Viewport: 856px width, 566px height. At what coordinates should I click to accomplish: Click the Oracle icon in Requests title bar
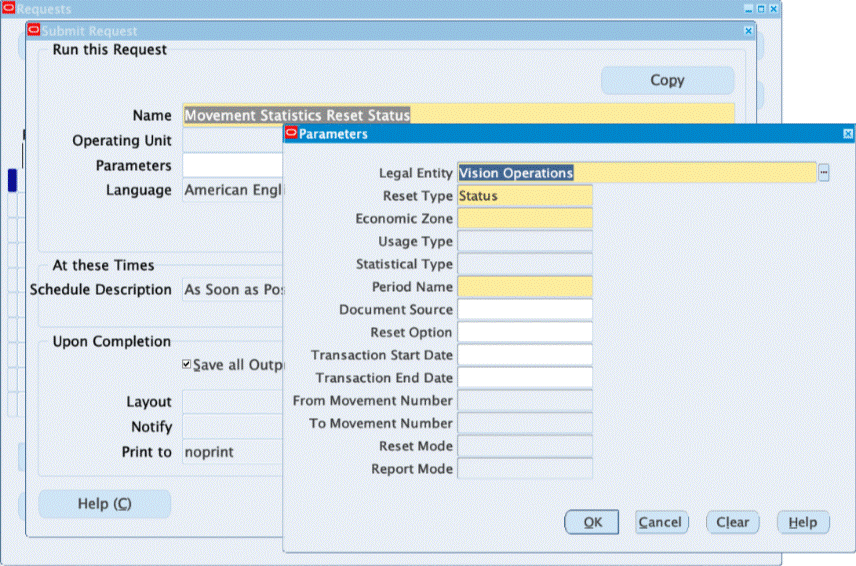8,8
